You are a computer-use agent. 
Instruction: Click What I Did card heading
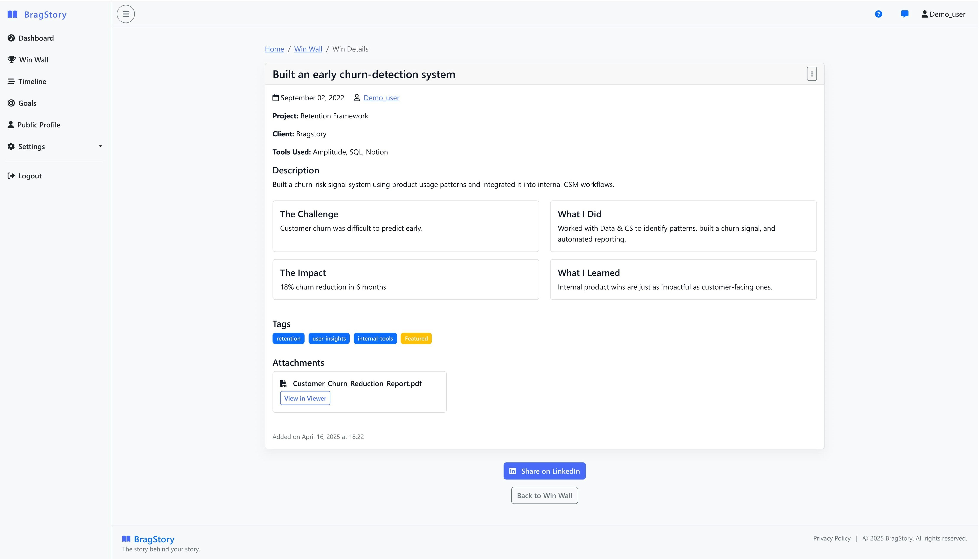(x=579, y=214)
